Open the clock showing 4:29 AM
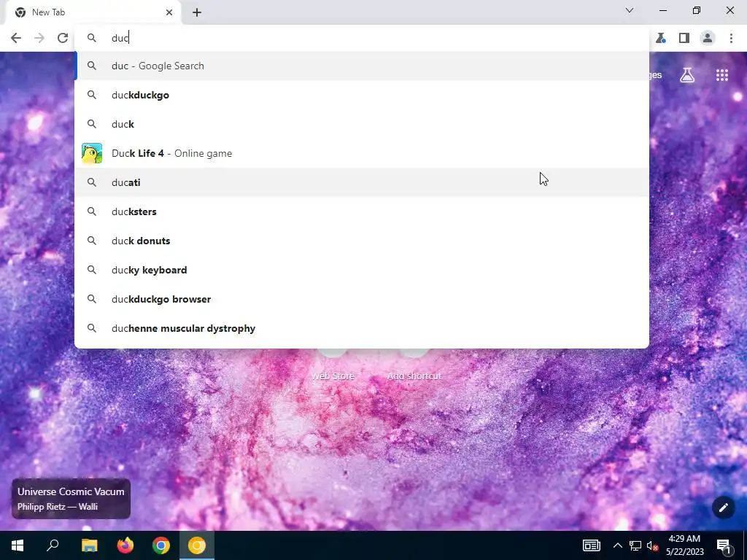The width and height of the screenshot is (747, 560). [684, 545]
